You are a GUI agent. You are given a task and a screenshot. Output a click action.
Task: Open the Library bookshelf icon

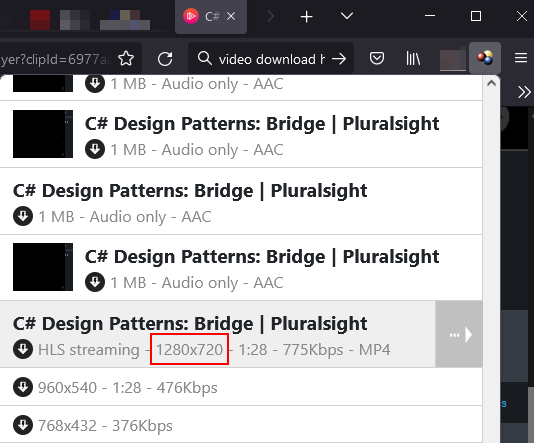(413, 58)
